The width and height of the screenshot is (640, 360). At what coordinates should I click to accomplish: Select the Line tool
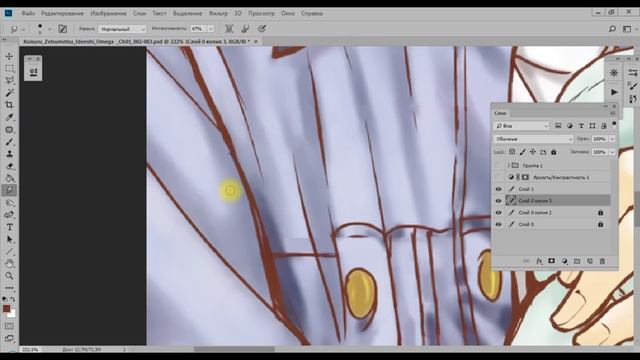pyautogui.click(x=9, y=251)
